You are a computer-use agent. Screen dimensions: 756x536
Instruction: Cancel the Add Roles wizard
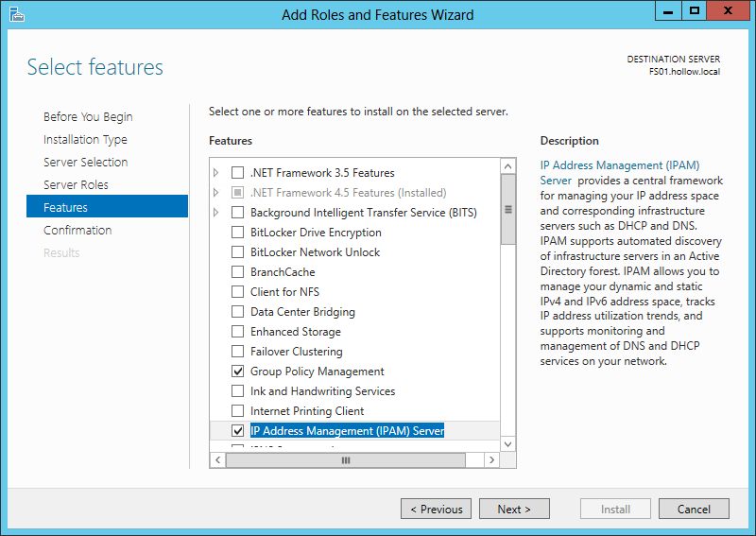point(694,509)
